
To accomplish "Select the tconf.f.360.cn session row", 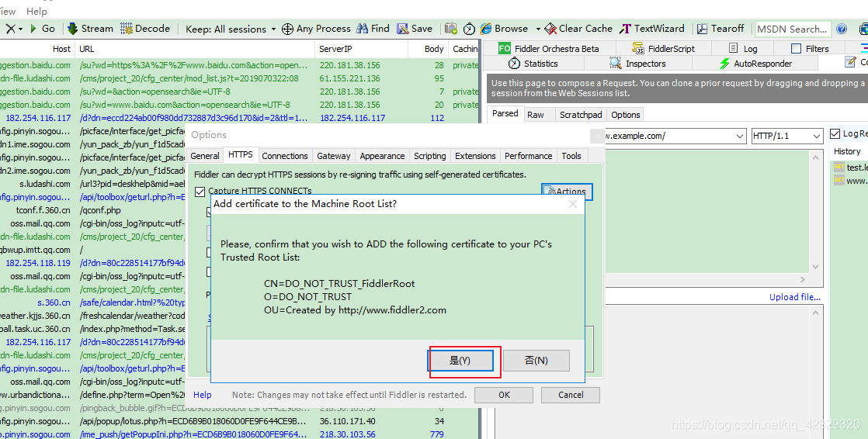I will coord(93,210).
